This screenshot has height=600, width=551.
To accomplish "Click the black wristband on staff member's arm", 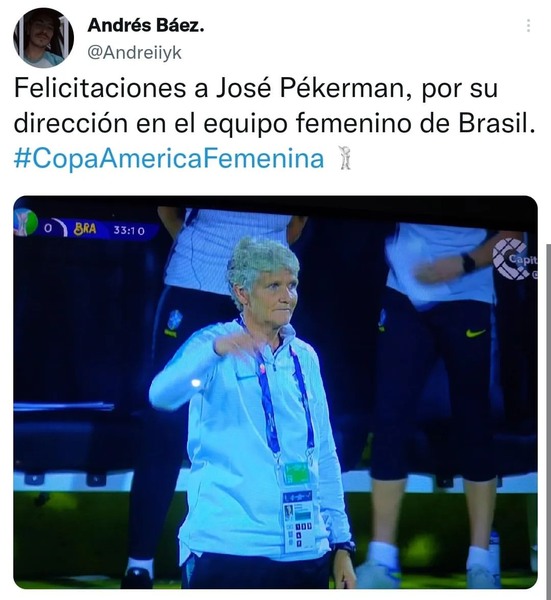I will [468, 263].
